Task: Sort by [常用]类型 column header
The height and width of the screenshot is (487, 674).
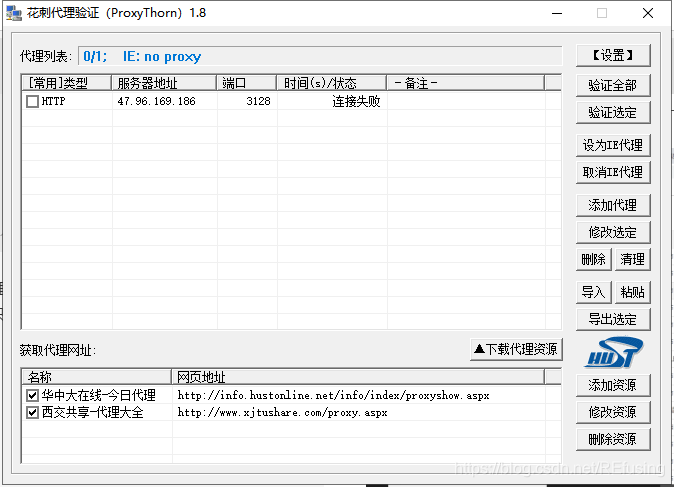Action: 67,83
